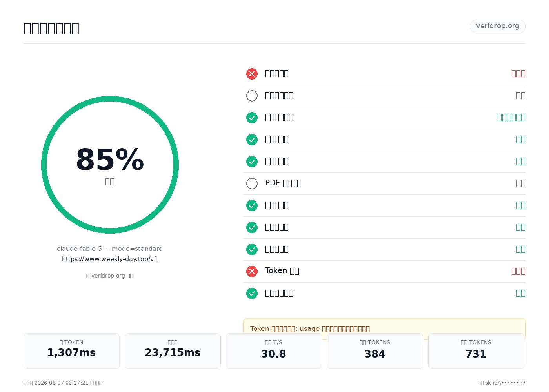Select the T/S card showing 30.8

click(x=274, y=351)
